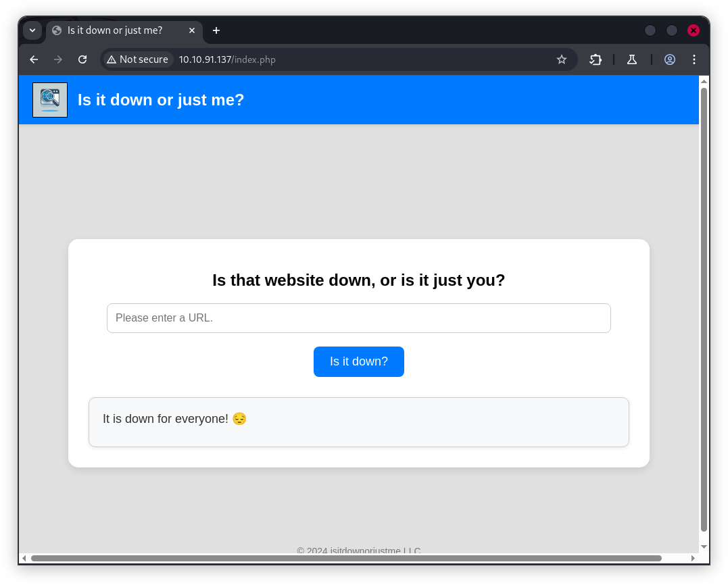The height and width of the screenshot is (585, 728).
Task: Select the 'Is it down or just me?' tab
Action: coord(115,30)
